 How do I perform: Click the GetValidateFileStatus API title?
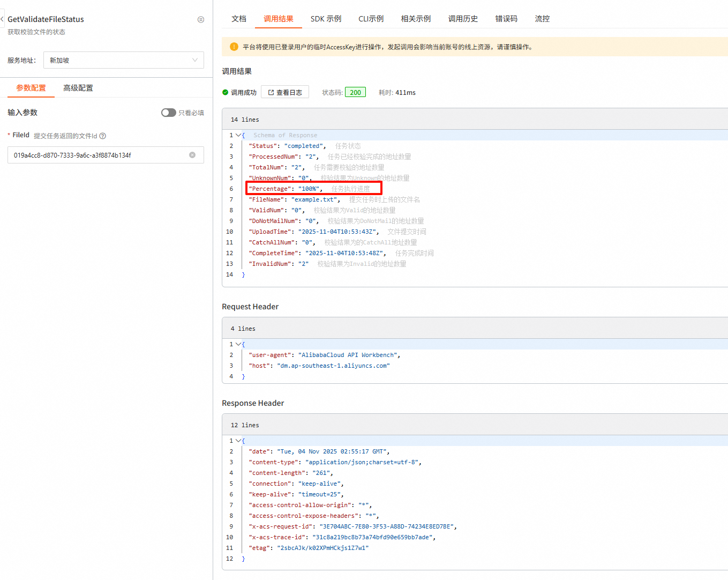pos(46,19)
